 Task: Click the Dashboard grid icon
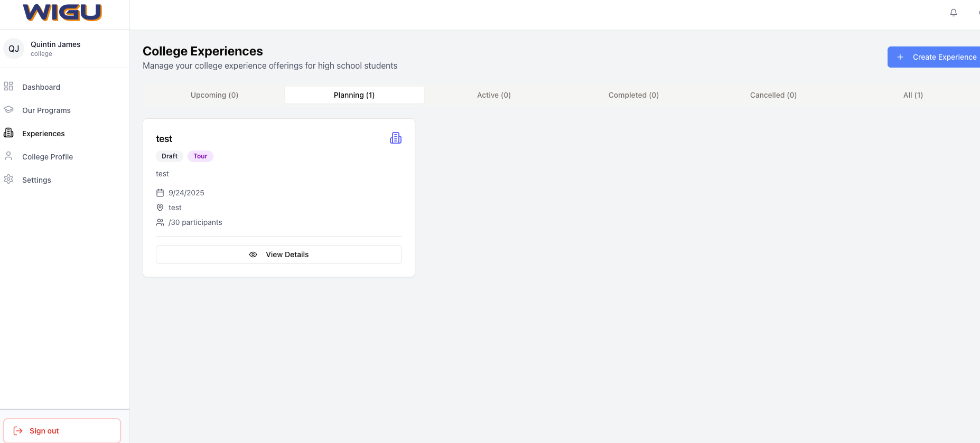[8, 87]
